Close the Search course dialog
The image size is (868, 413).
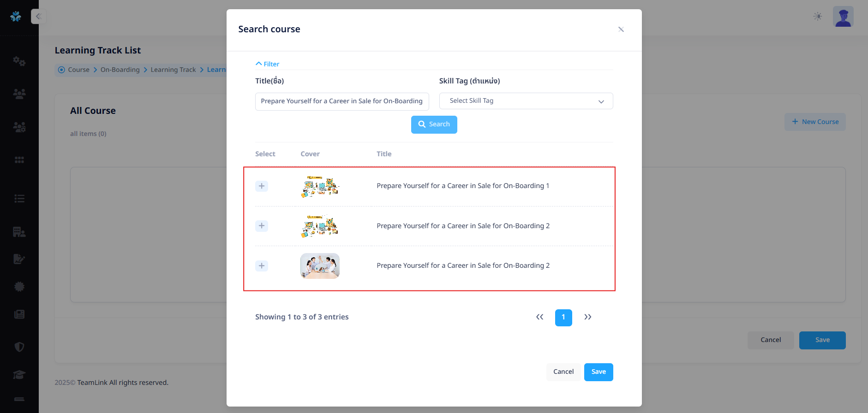tap(621, 29)
